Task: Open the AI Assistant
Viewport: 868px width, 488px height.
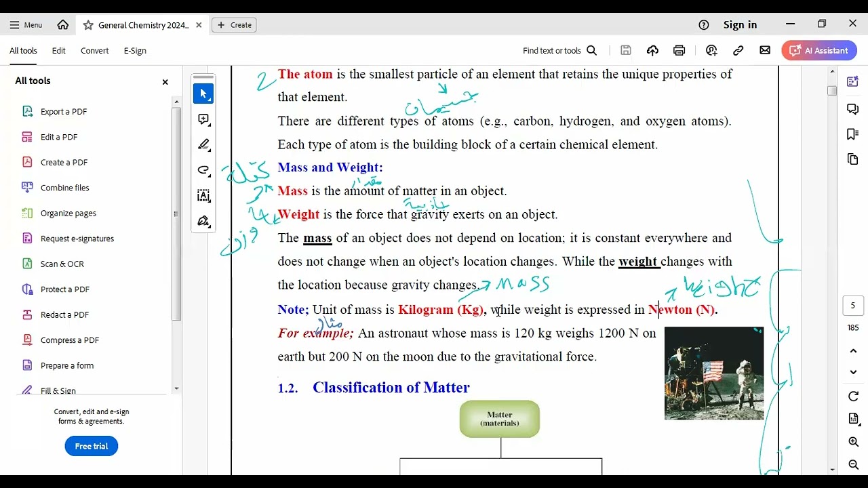Action: (819, 51)
